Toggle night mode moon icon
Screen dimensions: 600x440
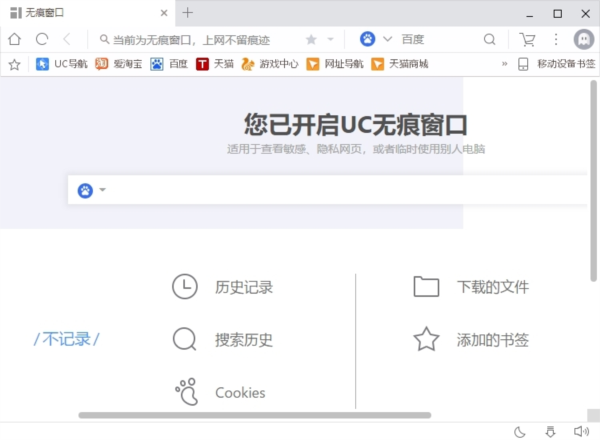[520, 432]
